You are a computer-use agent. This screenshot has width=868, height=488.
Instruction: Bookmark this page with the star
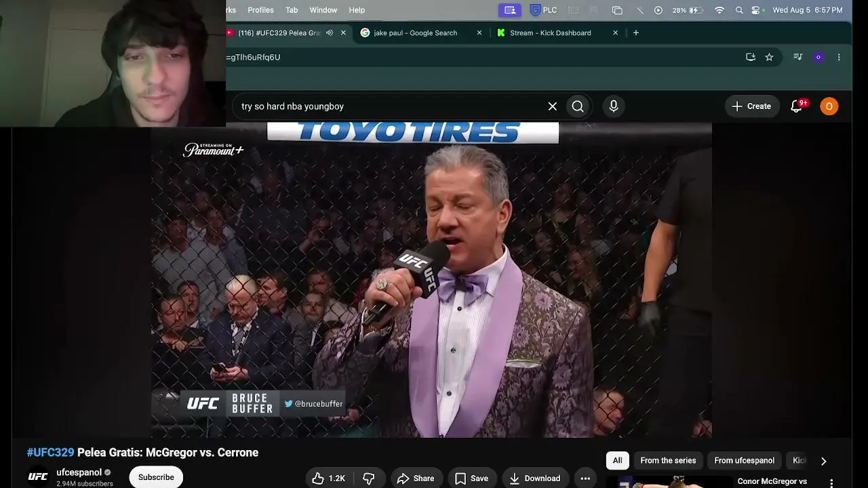click(769, 58)
